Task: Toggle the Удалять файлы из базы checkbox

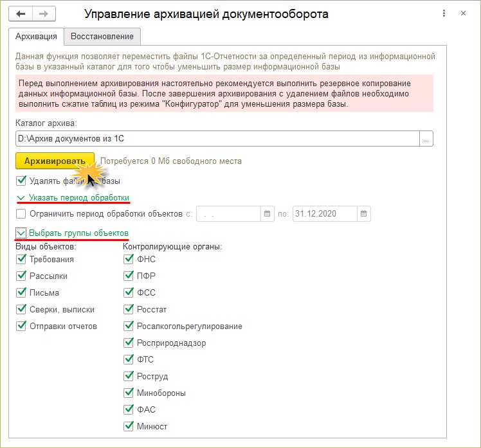Action: (21, 181)
